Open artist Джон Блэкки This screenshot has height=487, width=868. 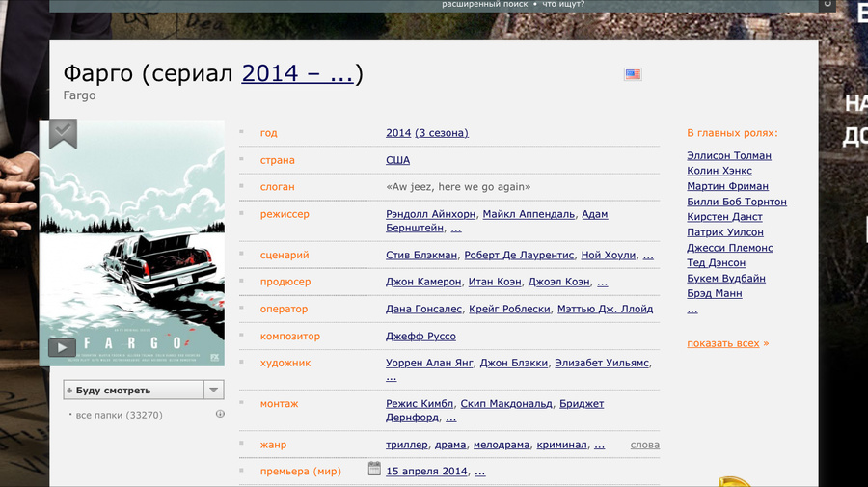click(x=514, y=363)
